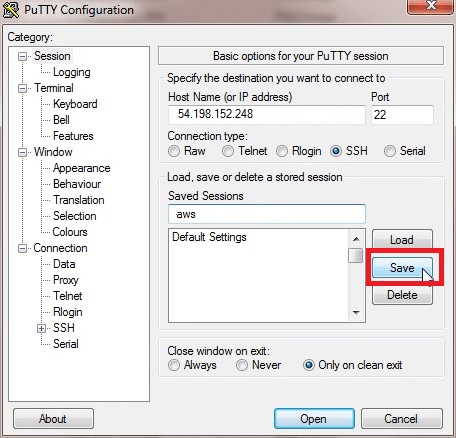This screenshot has height=438, width=456.
Task: Open the Features settings category
Action: coord(73,136)
